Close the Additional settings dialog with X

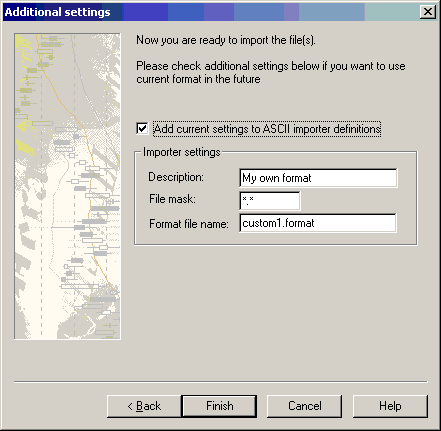[x=428, y=12]
